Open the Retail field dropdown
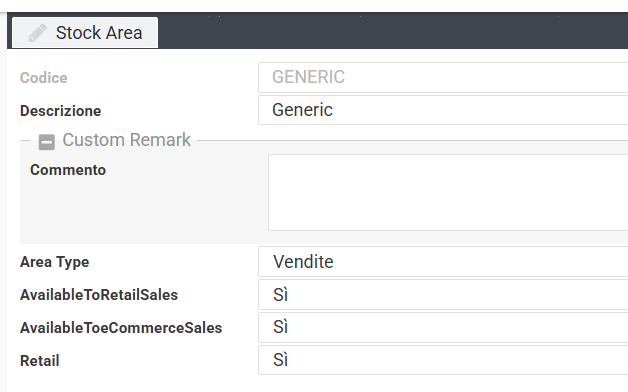This screenshot has height=392, width=628. (x=443, y=360)
